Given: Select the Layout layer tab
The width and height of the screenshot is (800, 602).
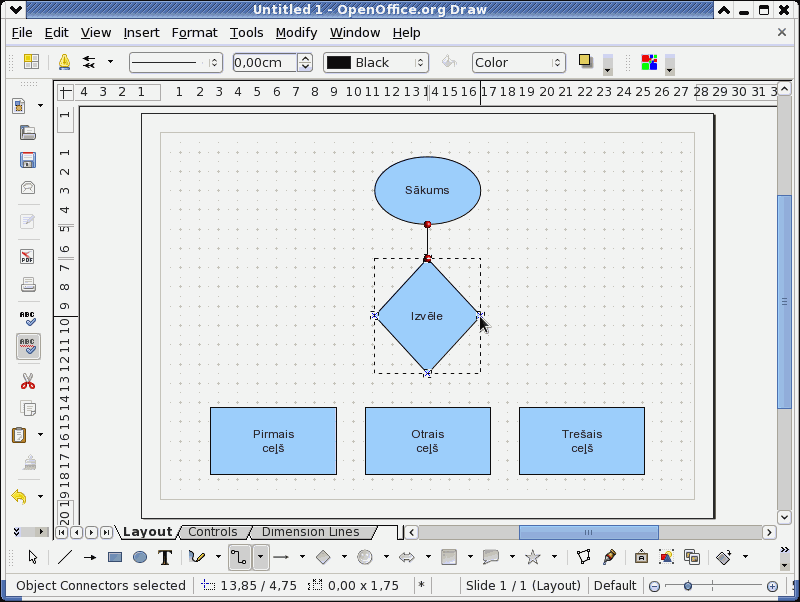Looking at the screenshot, I should [147, 532].
